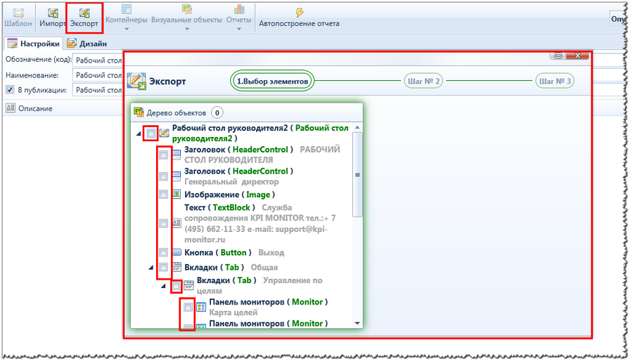Expand the Отчеты dropdown arrow
The width and height of the screenshot is (633, 364).
(238, 29)
